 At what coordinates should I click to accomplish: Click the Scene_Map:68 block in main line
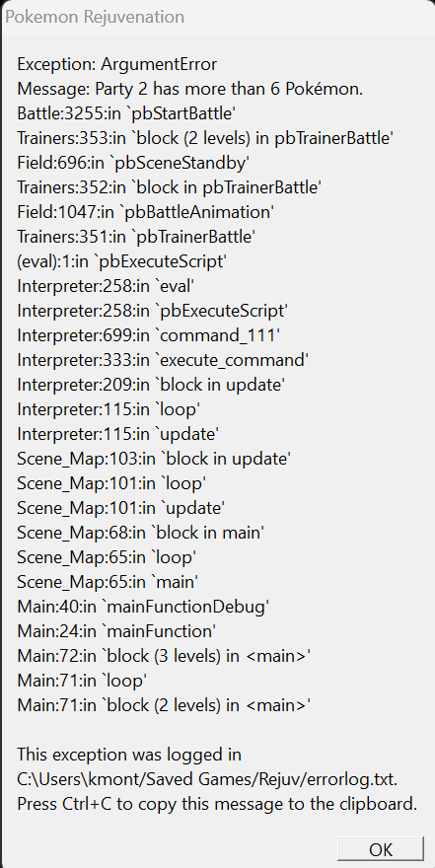141,533
